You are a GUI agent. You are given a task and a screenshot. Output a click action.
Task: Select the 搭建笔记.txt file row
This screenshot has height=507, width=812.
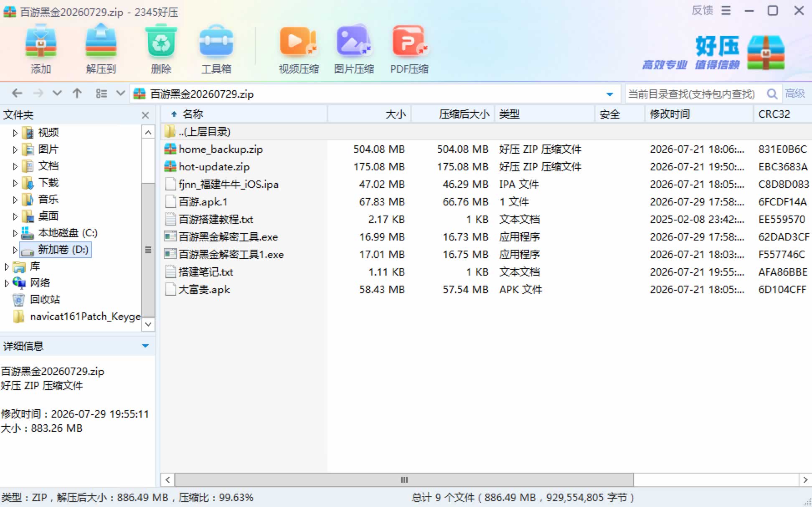[486, 272]
